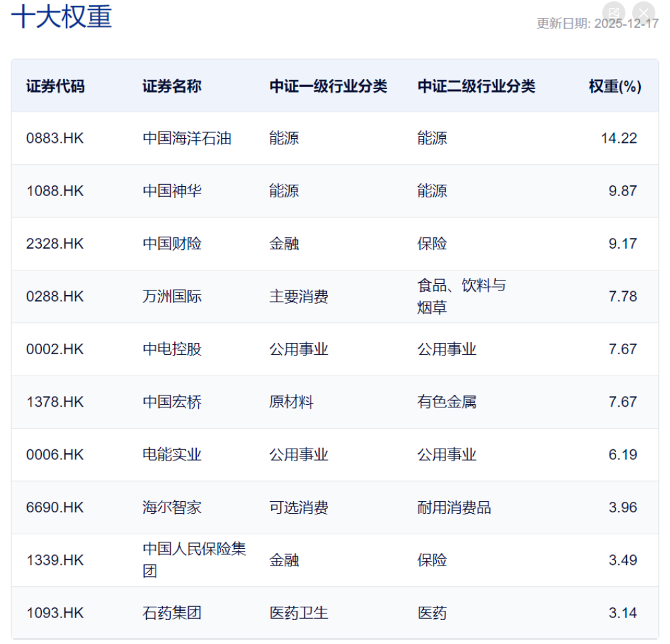Click the 证券代码 column header

[x=56, y=86]
